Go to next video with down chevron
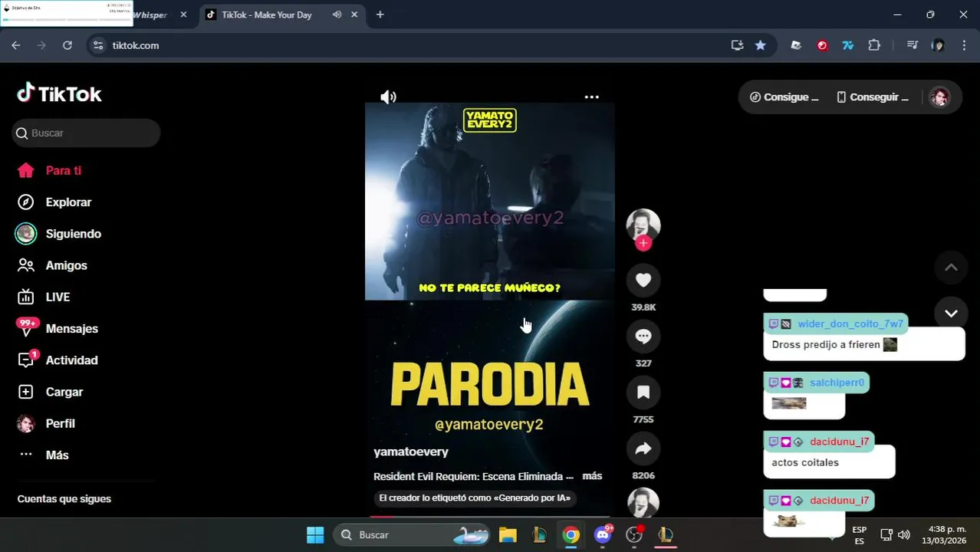This screenshot has height=552, width=980. pos(951,313)
